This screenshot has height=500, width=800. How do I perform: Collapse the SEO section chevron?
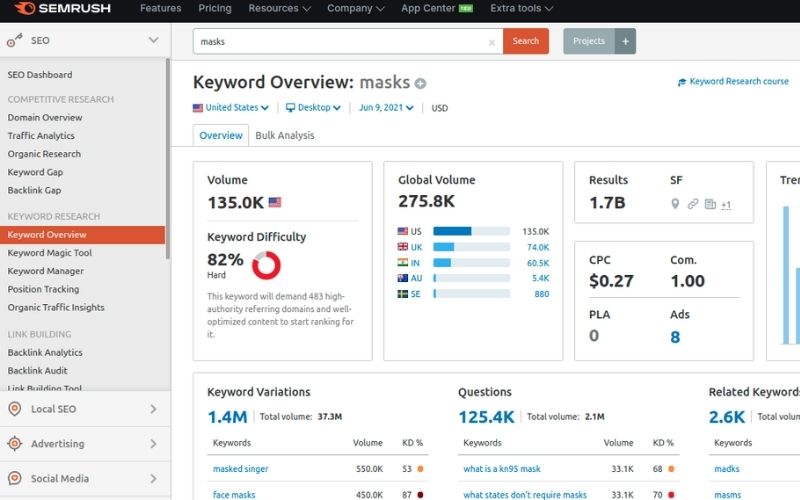[153, 40]
